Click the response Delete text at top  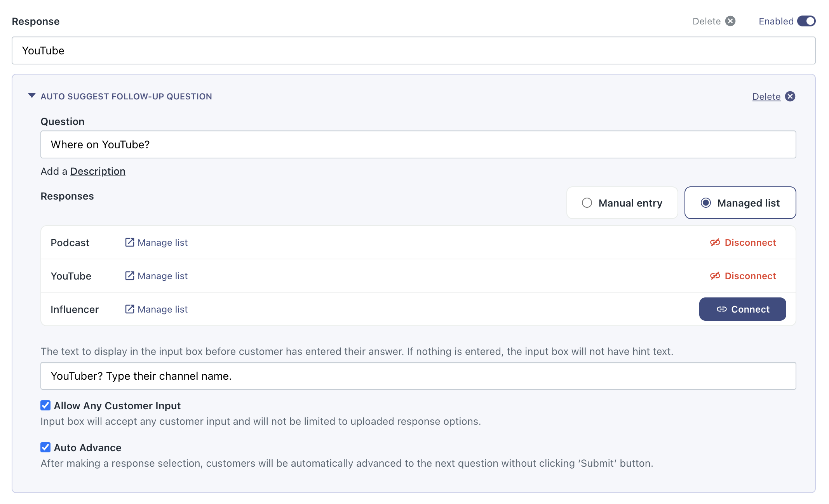pos(707,21)
